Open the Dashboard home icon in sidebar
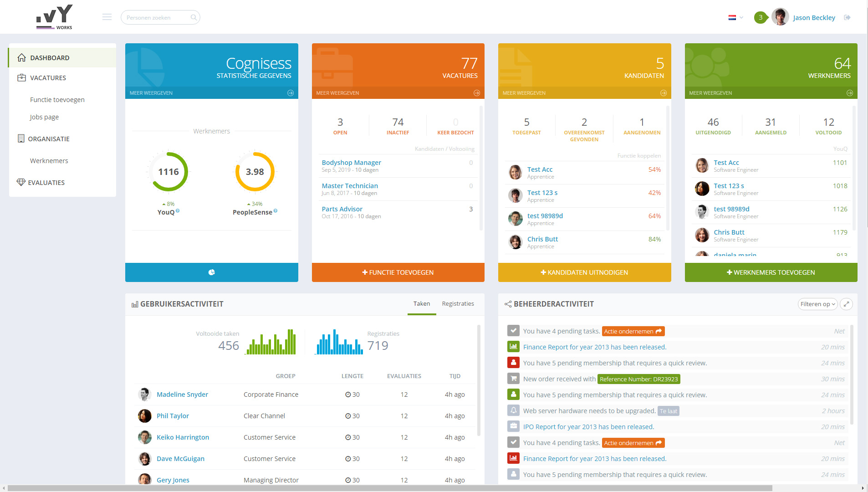Image resolution: width=868 pixels, height=492 pixels. click(20, 57)
